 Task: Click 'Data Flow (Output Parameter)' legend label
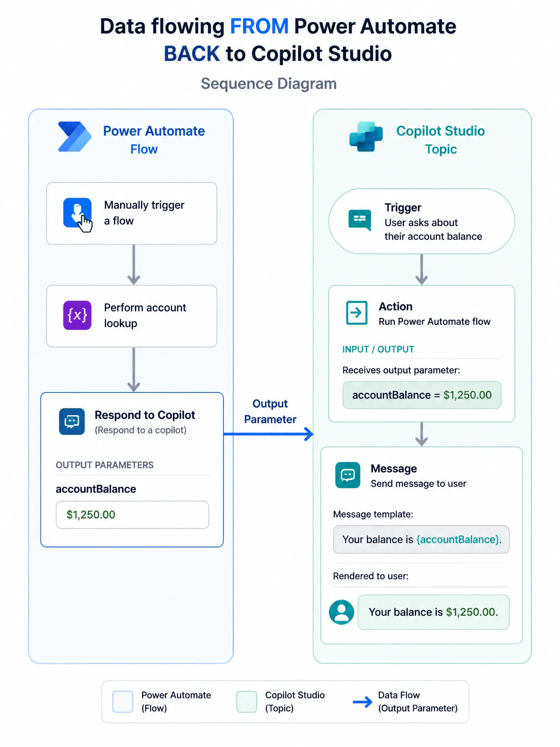click(x=418, y=701)
